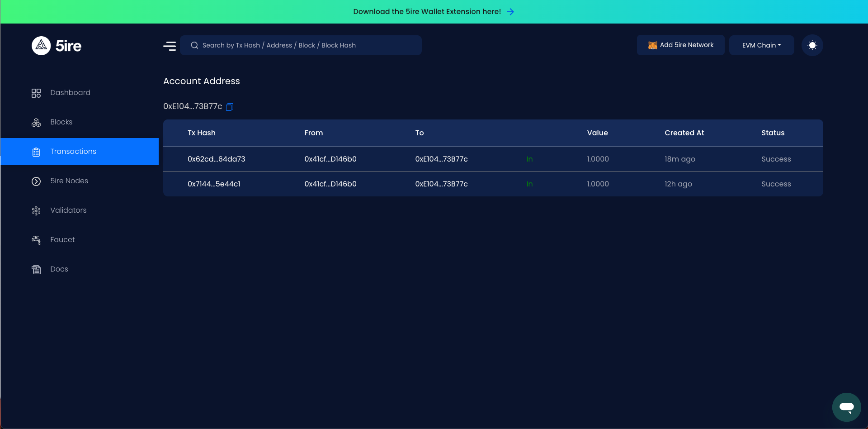Open transaction hash 0x7144...5e44c1
The height and width of the screenshot is (429, 868).
coord(214,184)
